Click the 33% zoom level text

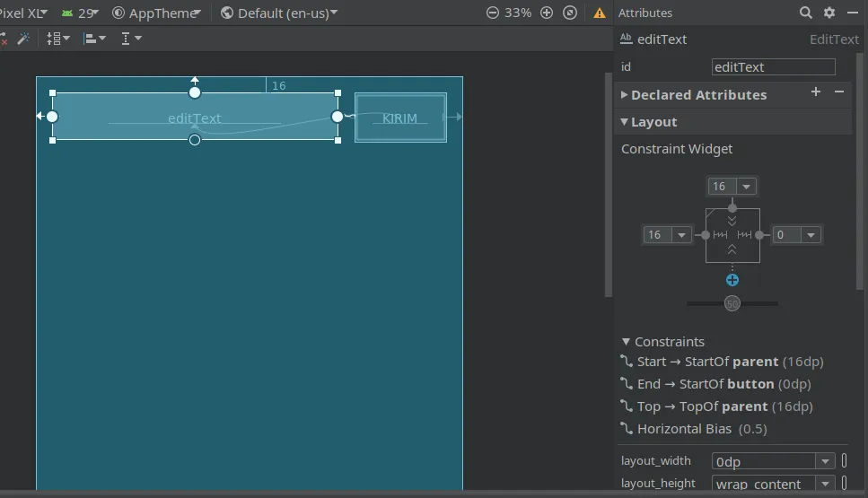(x=518, y=13)
